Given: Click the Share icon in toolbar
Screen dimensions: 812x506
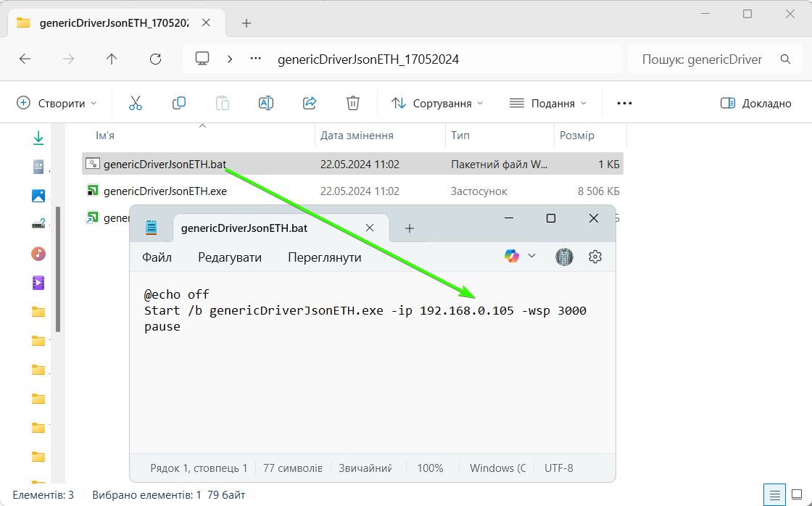Looking at the screenshot, I should click(310, 103).
